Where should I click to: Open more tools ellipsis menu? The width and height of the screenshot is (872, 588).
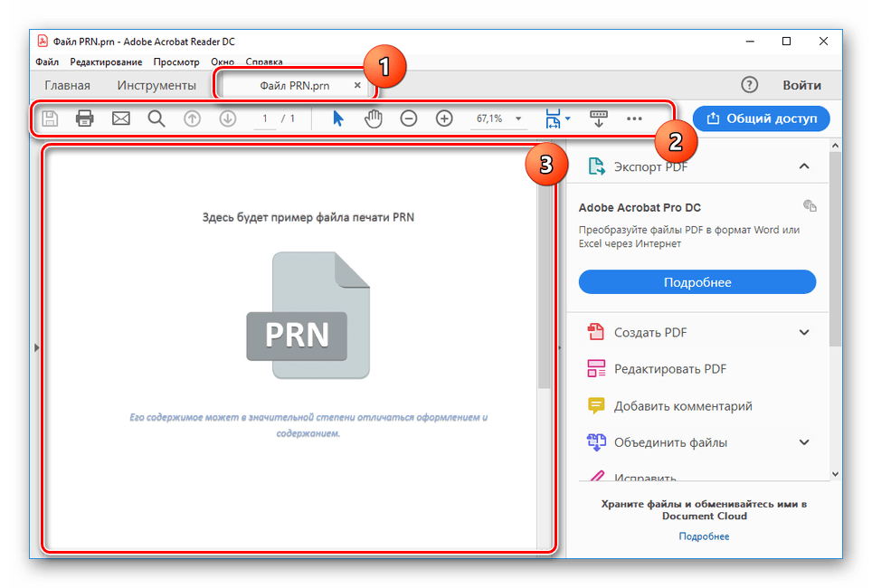[634, 119]
